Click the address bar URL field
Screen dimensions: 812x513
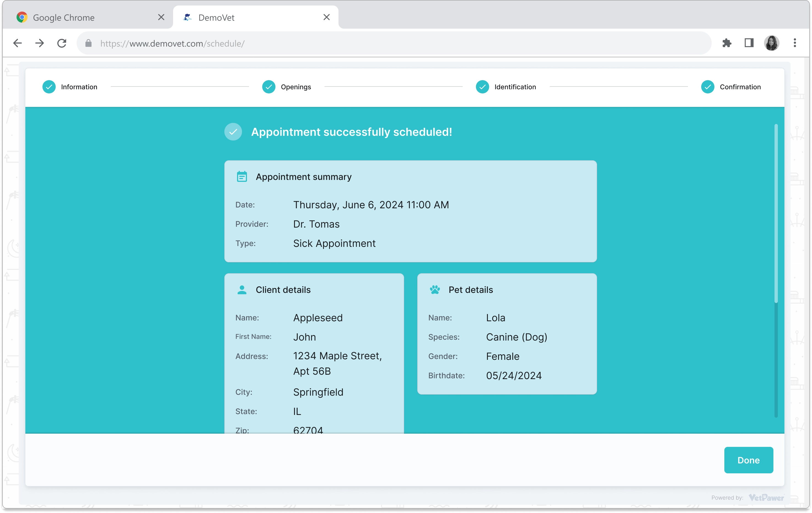pos(394,43)
